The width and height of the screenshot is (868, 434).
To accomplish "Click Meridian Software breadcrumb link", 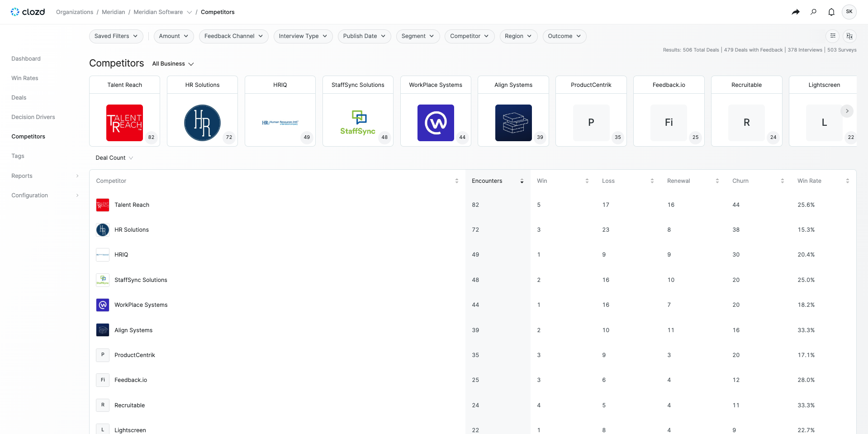I will tap(158, 12).
